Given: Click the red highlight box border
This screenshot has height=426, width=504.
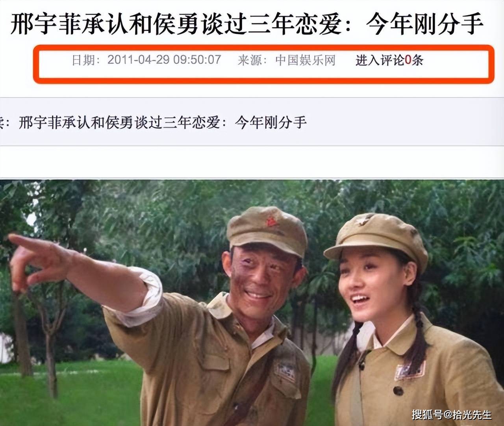Looking at the screenshot, I should (263, 46).
